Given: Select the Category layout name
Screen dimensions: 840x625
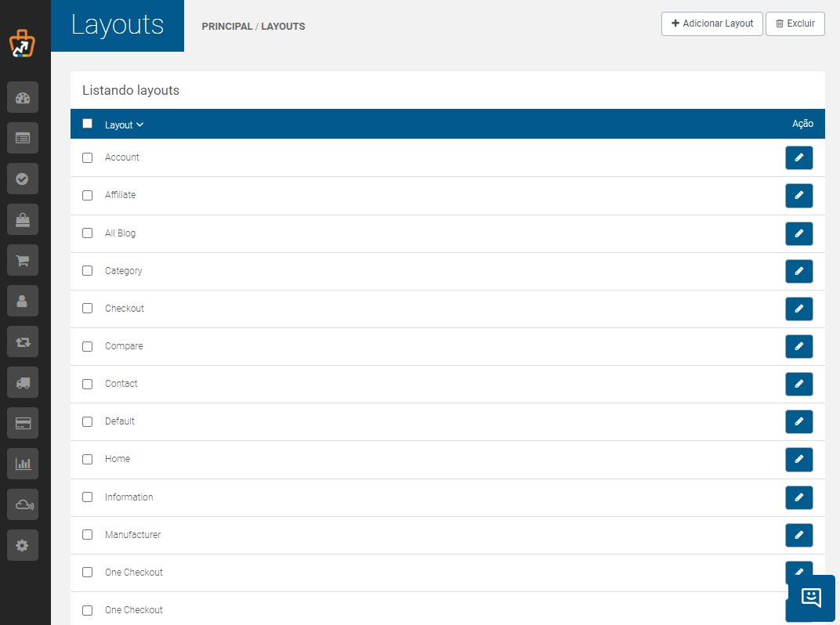Looking at the screenshot, I should [123, 271].
